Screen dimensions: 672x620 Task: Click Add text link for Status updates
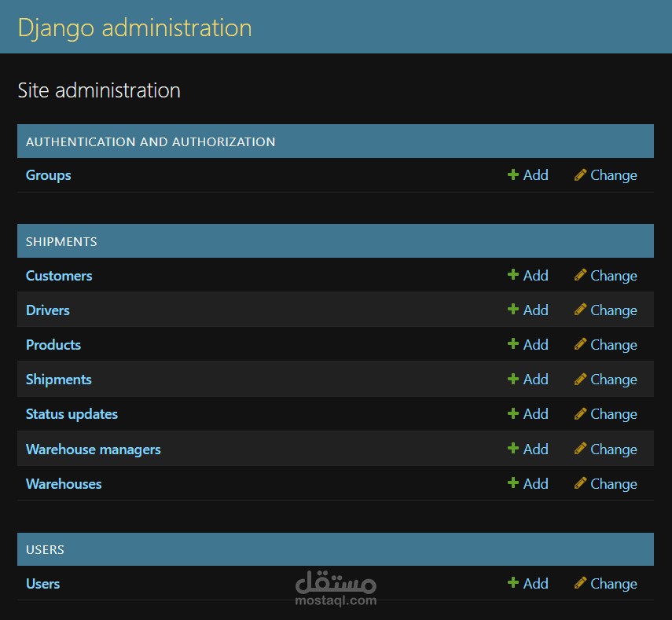[536, 414]
